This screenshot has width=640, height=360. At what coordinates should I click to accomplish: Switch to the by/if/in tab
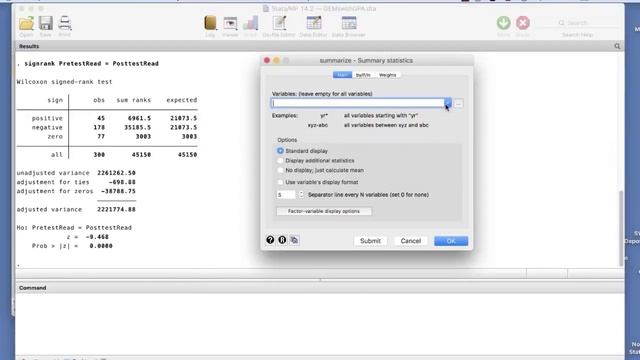[363, 75]
